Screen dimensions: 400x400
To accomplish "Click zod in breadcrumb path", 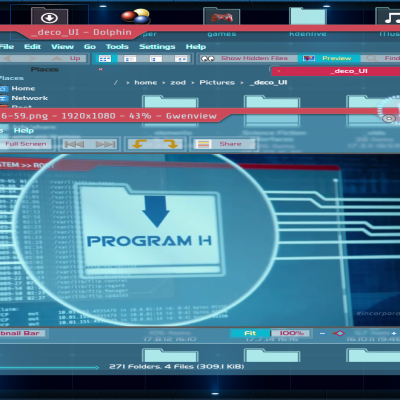I will coord(178,82).
